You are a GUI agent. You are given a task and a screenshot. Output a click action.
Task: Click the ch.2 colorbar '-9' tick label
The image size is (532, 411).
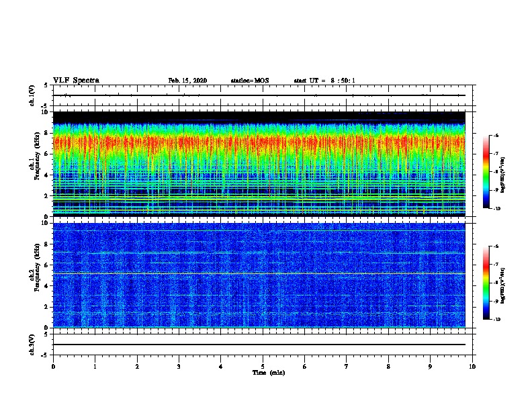496,301
